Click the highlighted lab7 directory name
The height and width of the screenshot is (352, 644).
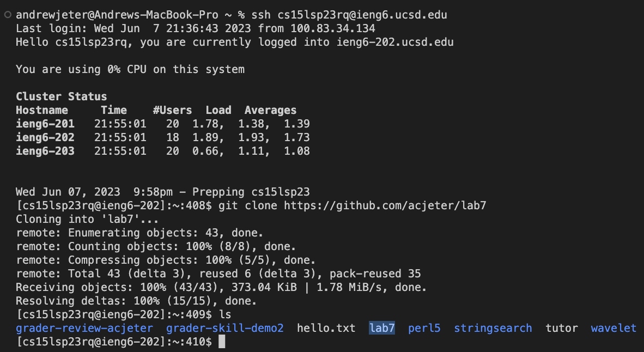pos(382,328)
